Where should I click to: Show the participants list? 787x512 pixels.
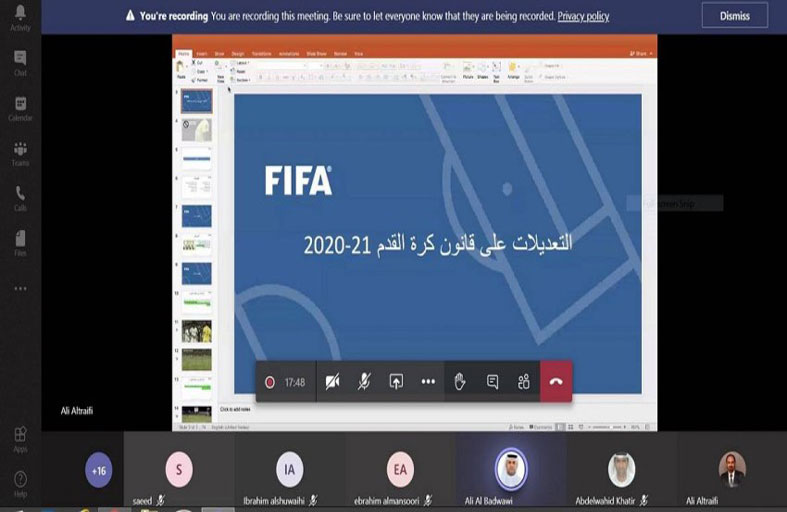[x=523, y=382]
